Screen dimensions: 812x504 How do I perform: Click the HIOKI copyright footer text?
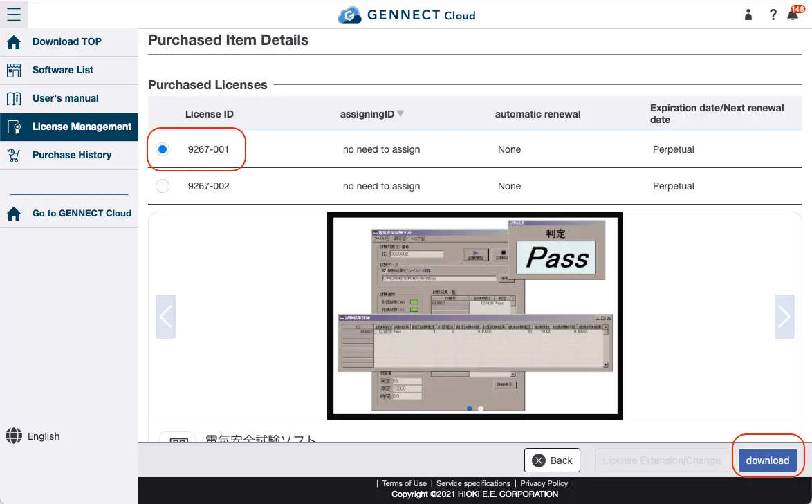474,494
